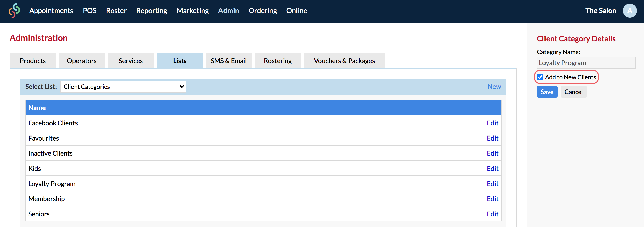Focus the Category Name input field
This screenshot has height=227, width=644.
(586, 63)
